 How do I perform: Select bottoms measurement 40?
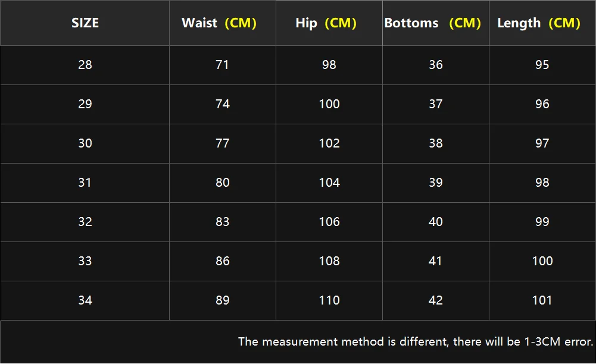[x=436, y=222]
